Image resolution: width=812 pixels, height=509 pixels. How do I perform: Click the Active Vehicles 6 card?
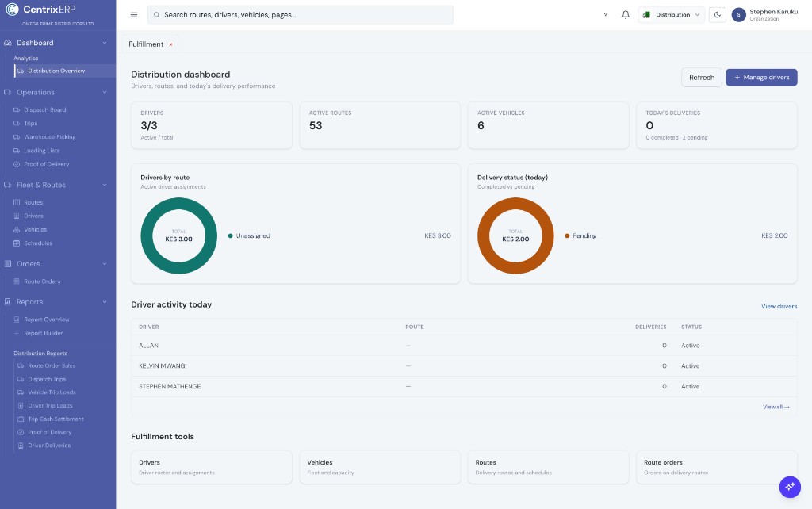coord(548,125)
